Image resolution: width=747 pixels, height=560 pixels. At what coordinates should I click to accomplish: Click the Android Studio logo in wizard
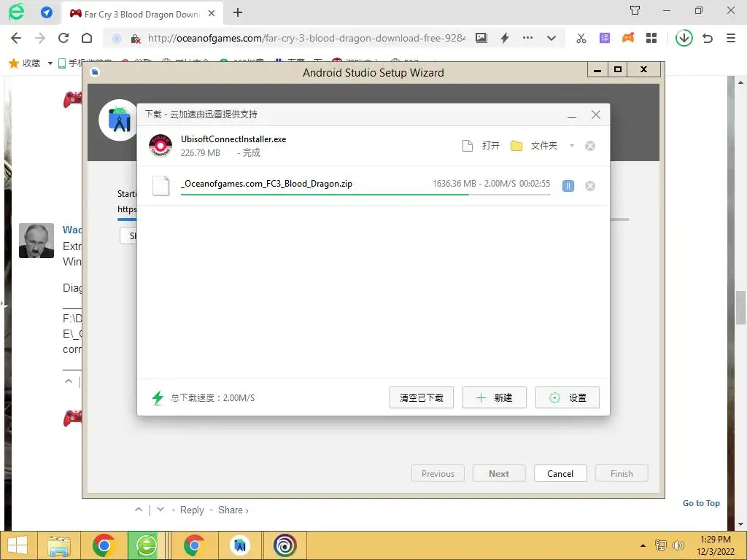point(119,120)
